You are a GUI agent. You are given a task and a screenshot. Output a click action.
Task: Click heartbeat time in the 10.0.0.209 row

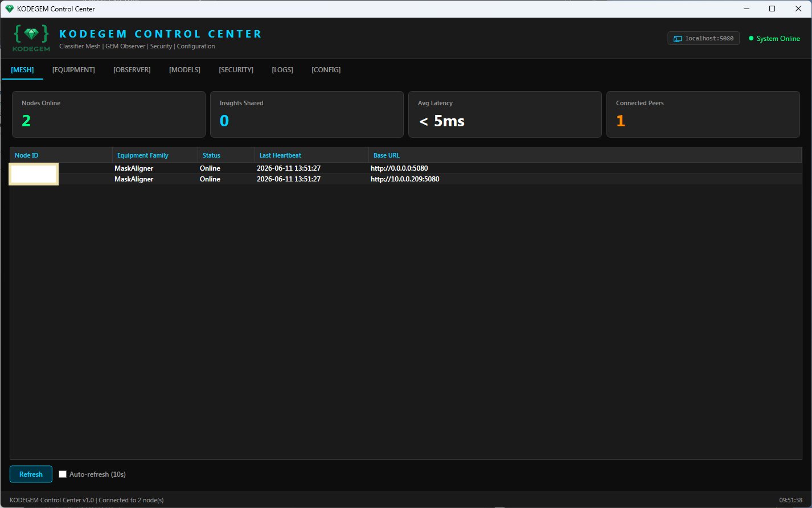289,179
